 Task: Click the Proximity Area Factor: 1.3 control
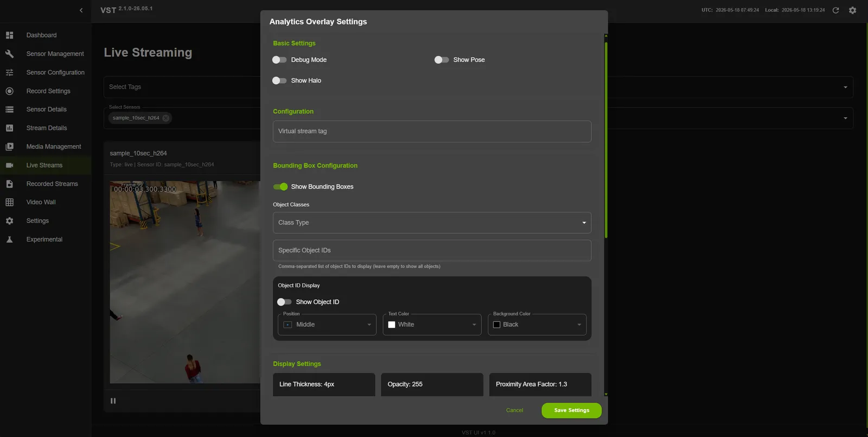point(540,384)
